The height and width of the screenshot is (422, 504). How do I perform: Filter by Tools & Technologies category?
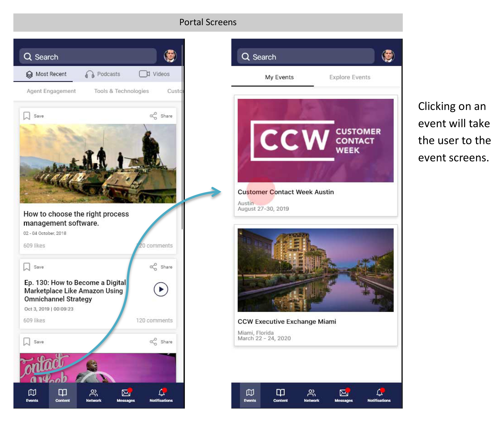[121, 91]
